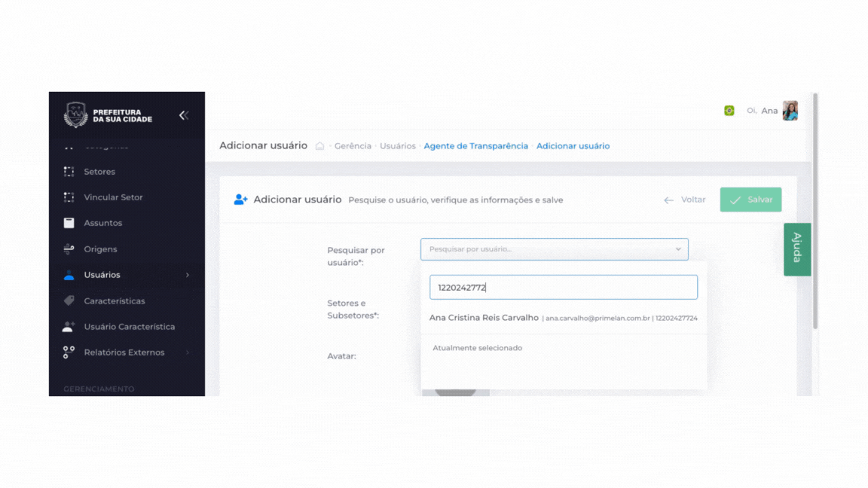Screen dimensions: 868x488
Task: Click the Oi, Ana greeting text
Action: [763, 111]
